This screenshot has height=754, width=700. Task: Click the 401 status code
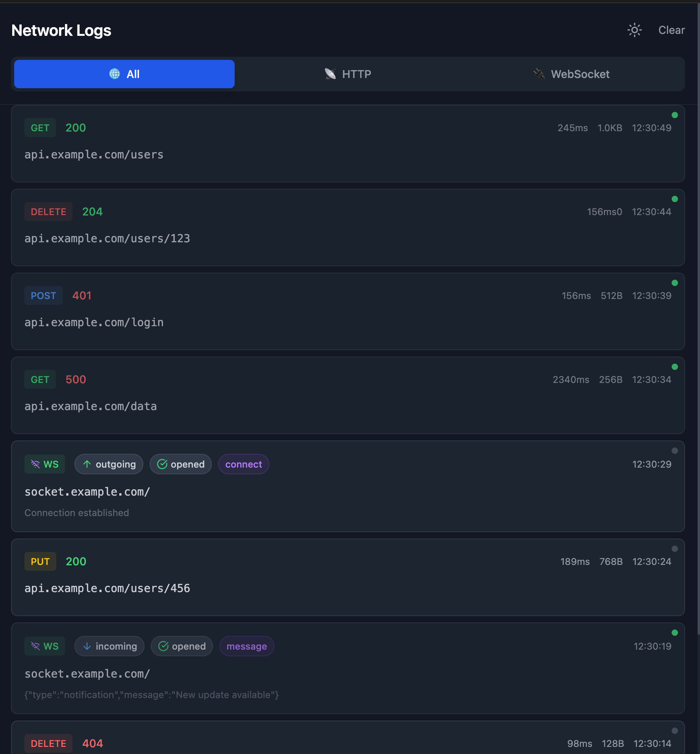82,296
